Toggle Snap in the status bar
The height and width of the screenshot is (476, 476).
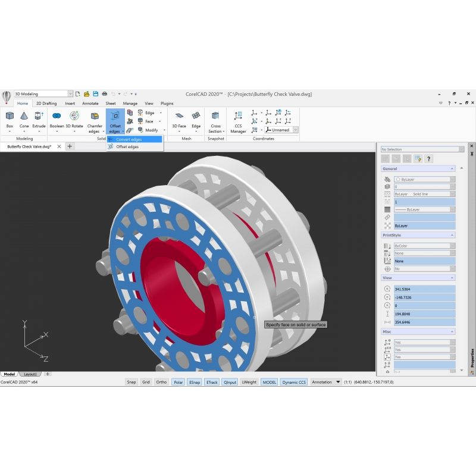(x=131, y=382)
